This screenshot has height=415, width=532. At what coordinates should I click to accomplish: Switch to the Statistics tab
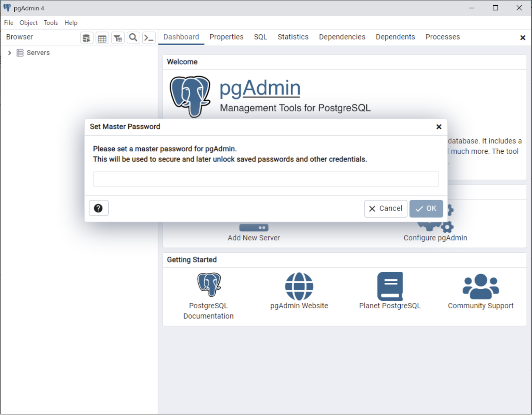[x=293, y=37]
